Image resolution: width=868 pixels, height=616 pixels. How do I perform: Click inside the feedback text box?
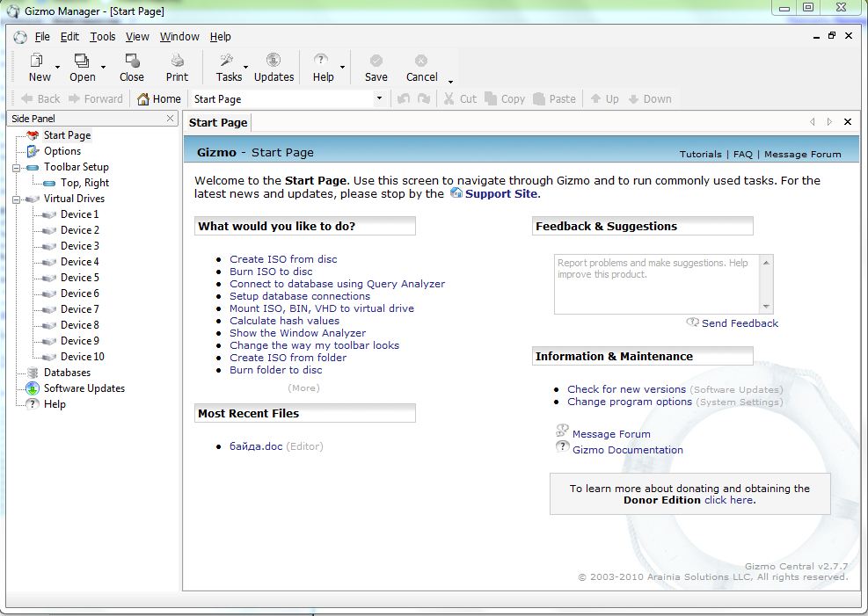tap(658, 284)
